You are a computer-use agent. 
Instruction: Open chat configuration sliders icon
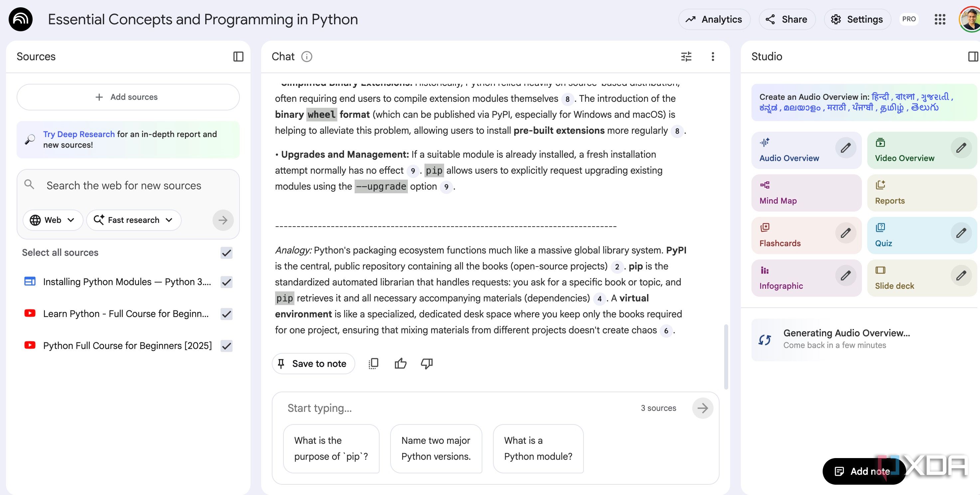point(686,57)
